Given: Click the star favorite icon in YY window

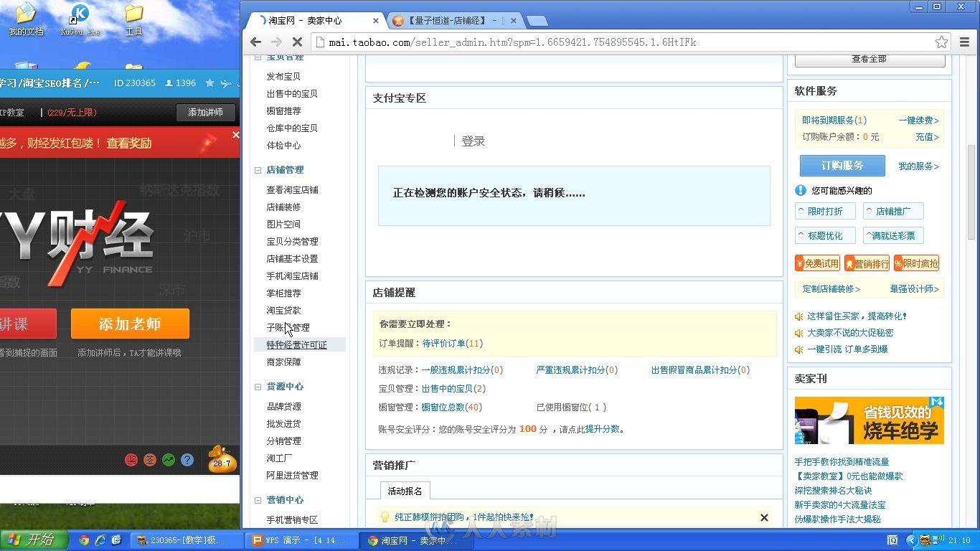Looking at the screenshot, I should [209, 83].
